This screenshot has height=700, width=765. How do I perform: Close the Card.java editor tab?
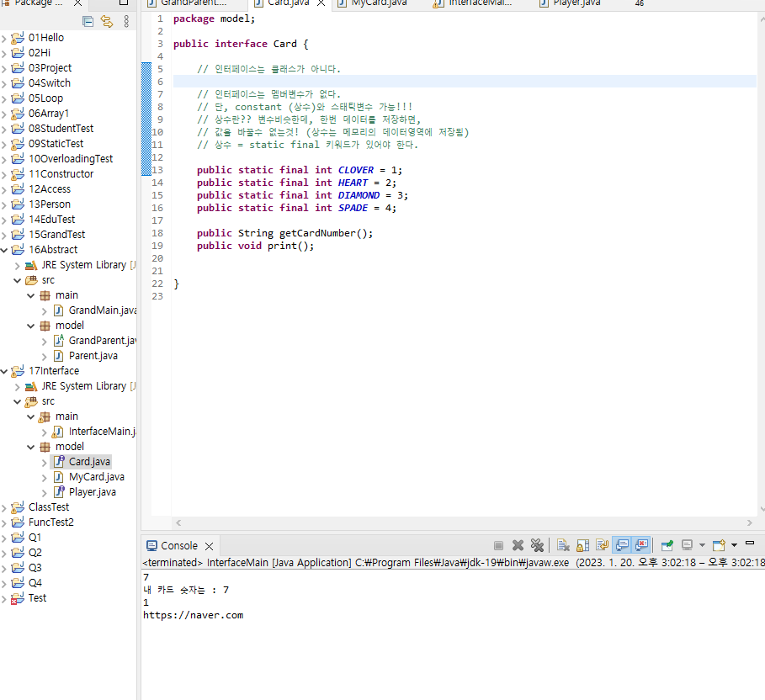(321, 3)
